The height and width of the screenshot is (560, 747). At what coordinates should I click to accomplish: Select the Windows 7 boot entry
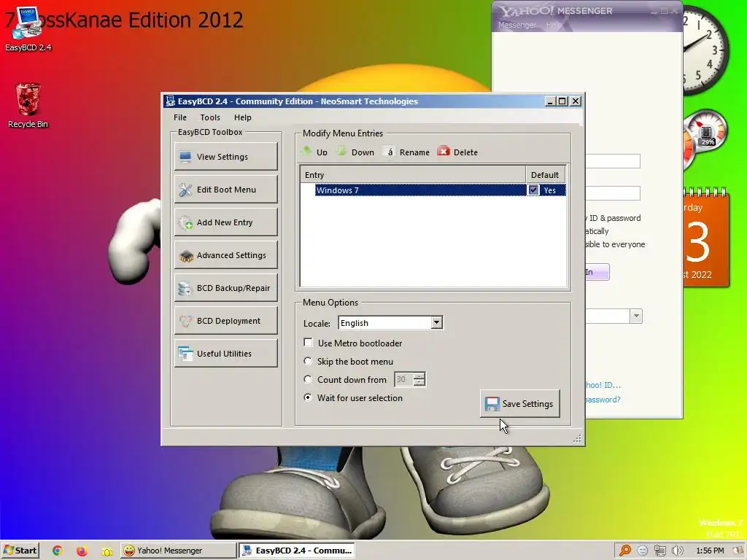pyautogui.click(x=420, y=190)
